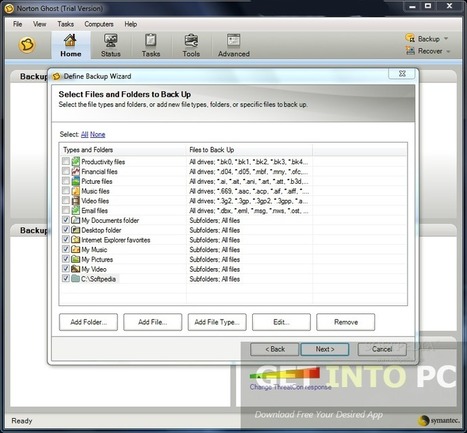467x433 pixels.
Task: Uncheck the My Video checkbox
Action: pyautogui.click(x=66, y=269)
